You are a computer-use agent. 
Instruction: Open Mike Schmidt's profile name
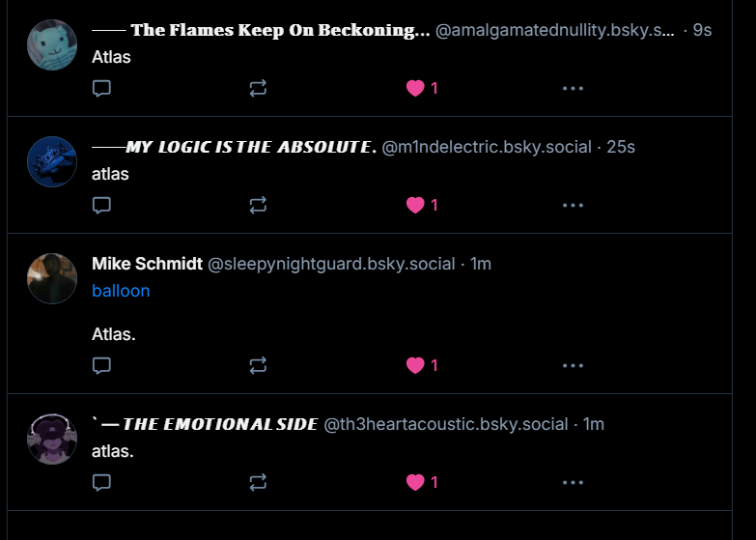[x=147, y=264]
